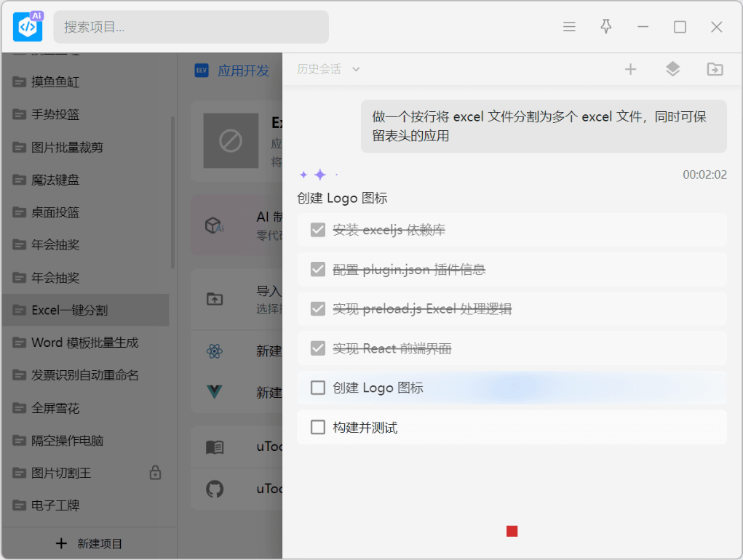Uncheck the completed 安装 exceljs 依赖库 task
This screenshot has height=560, width=743.
click(x=318, y=230)
